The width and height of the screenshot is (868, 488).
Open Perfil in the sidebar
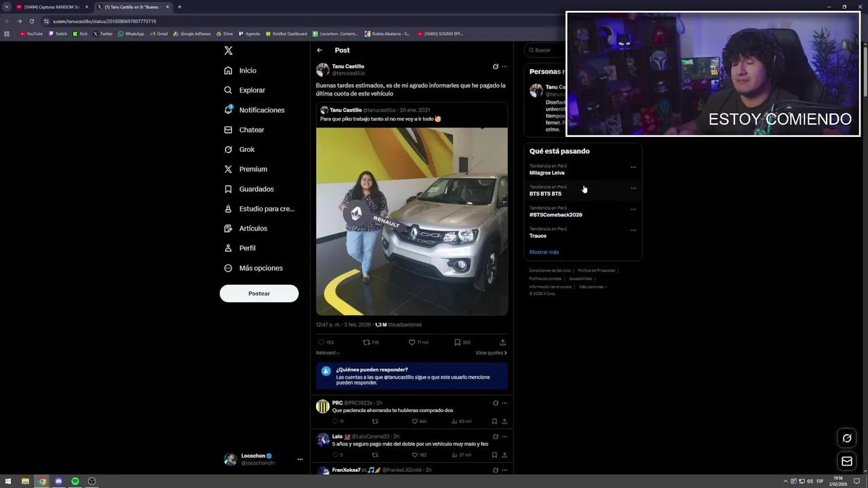(239, 248)
